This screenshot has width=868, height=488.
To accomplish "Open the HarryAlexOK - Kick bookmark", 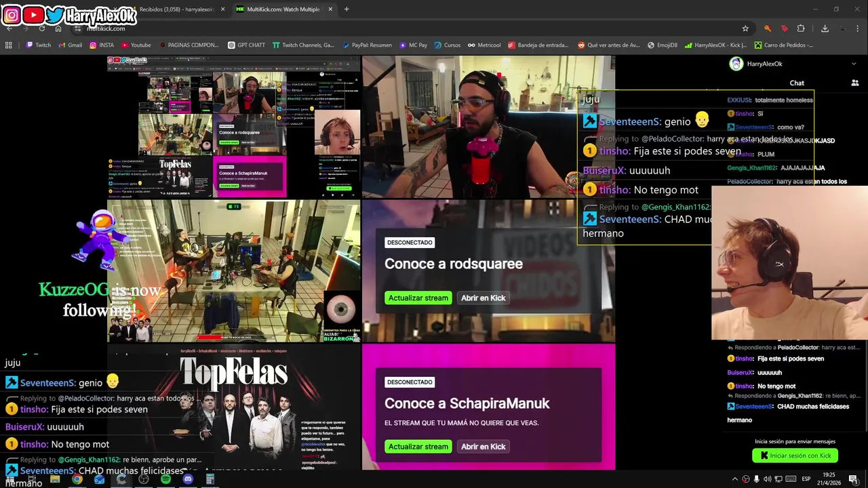I will [715, 45].
